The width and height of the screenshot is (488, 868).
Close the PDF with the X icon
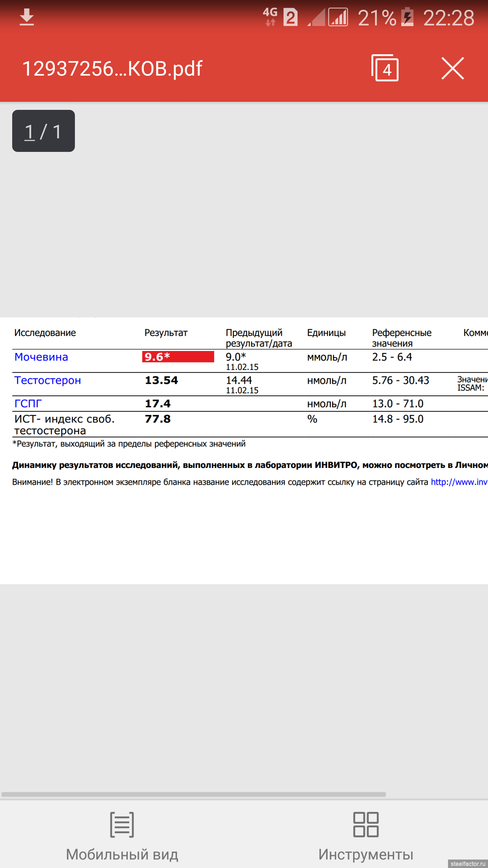point(452,68)
